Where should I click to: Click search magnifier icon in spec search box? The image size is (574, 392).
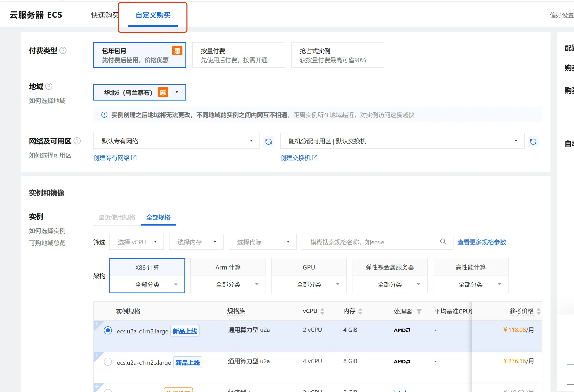[443, 242]
